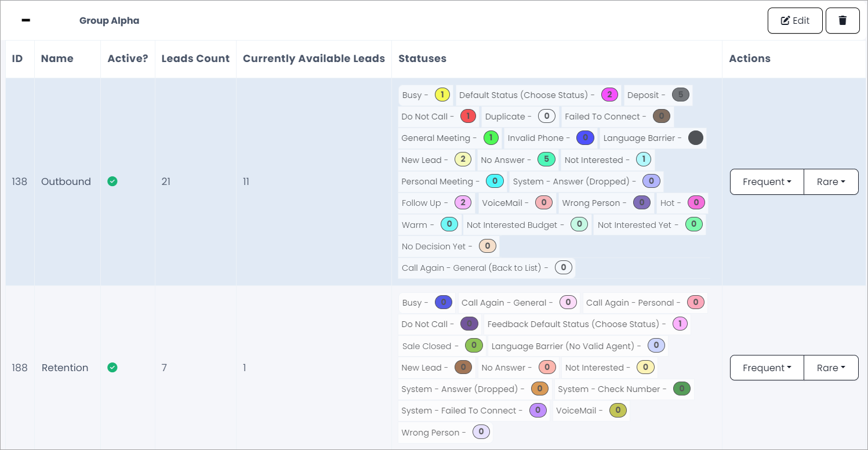This screenshot has width=868, height=450.
Task: Click the Group Alpha title
Action: tap(109, 21)
